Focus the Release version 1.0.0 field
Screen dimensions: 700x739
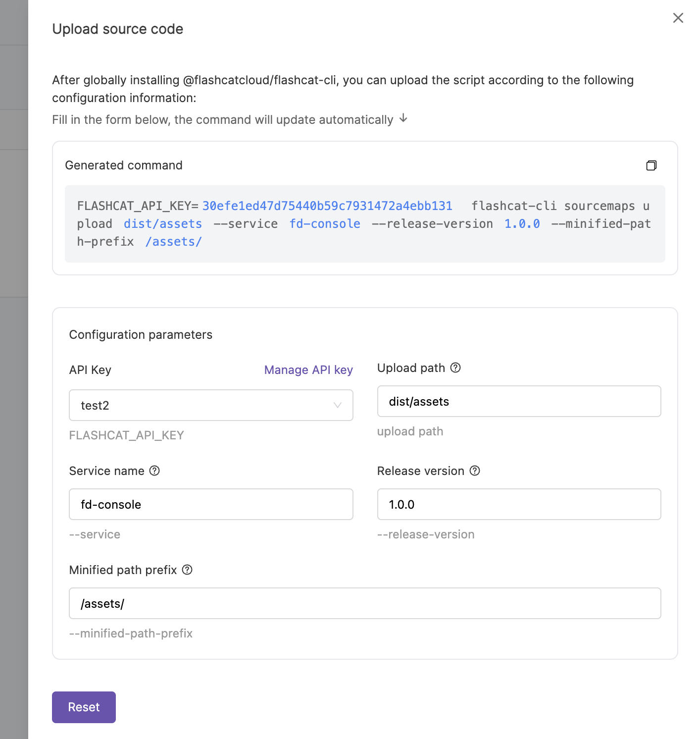(x=519, y=504)
